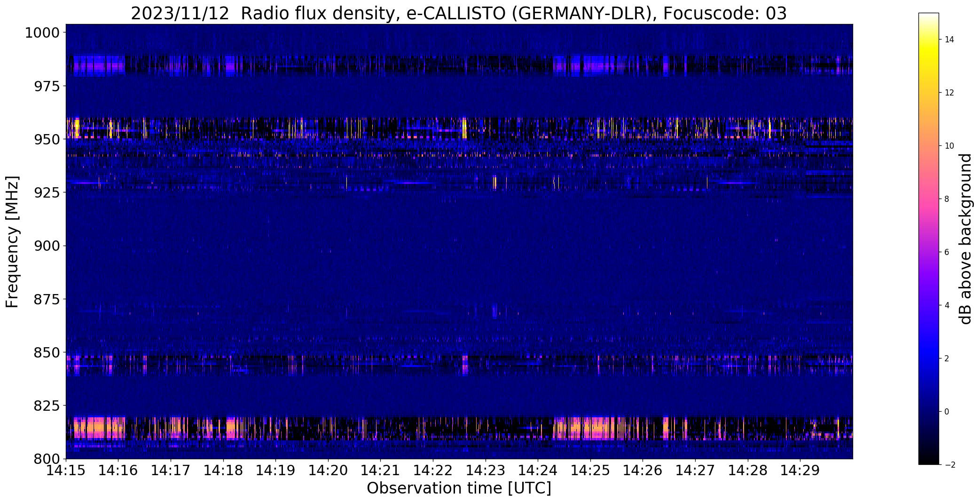Viewport: 980px width, 502px height.
Task: Click the 14:16 time tick label
Action: 118,470
